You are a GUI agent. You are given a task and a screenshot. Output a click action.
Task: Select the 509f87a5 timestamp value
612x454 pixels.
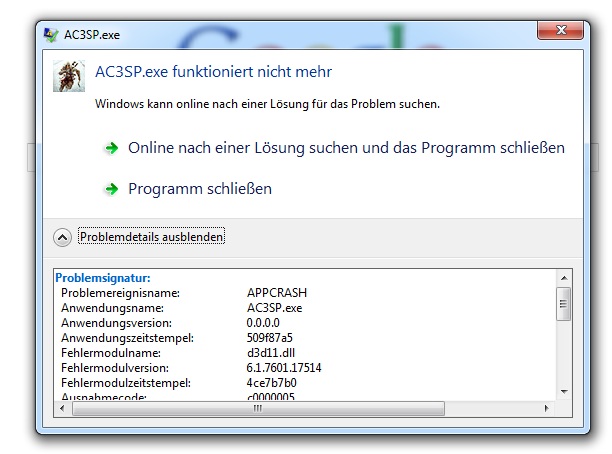coord(269,338)
